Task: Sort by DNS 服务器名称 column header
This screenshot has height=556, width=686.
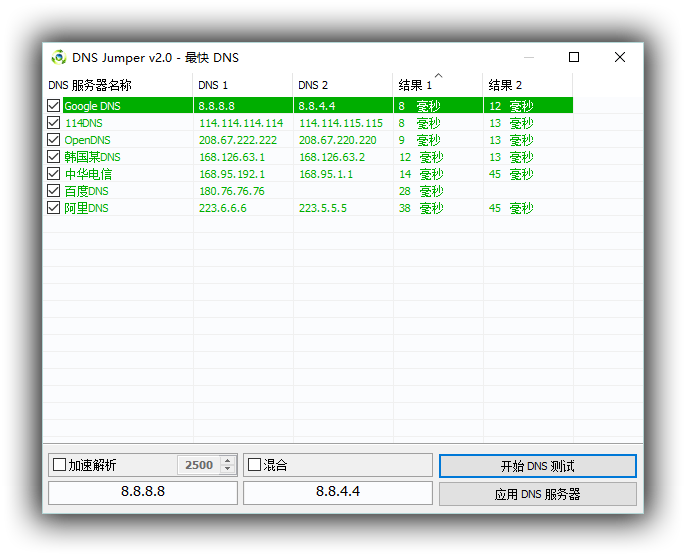Action: [118, 85]
